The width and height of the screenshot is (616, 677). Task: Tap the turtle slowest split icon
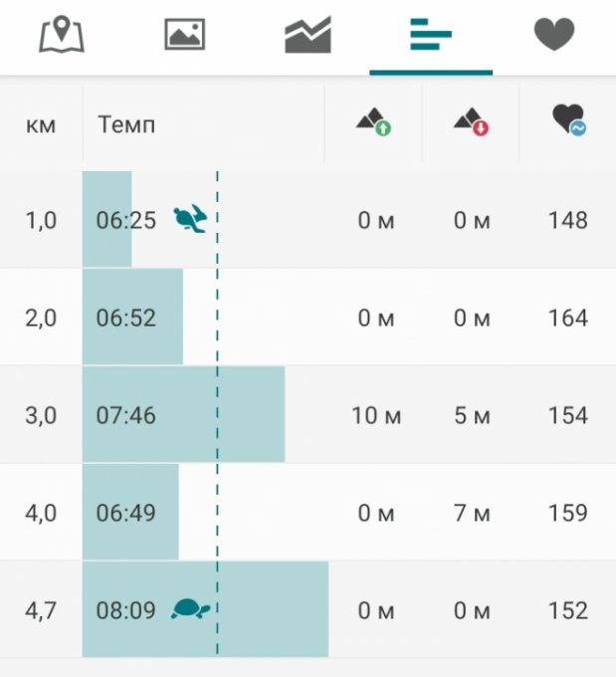[x=189, y=609]
